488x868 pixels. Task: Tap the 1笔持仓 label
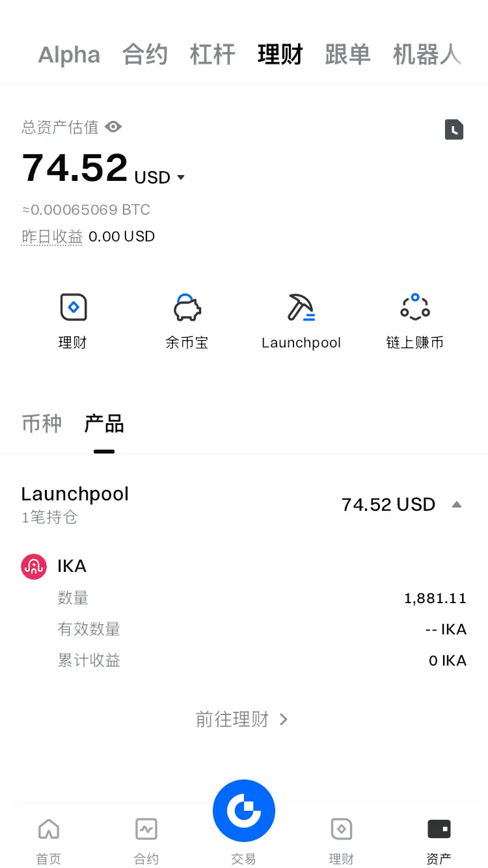(49, 517)
